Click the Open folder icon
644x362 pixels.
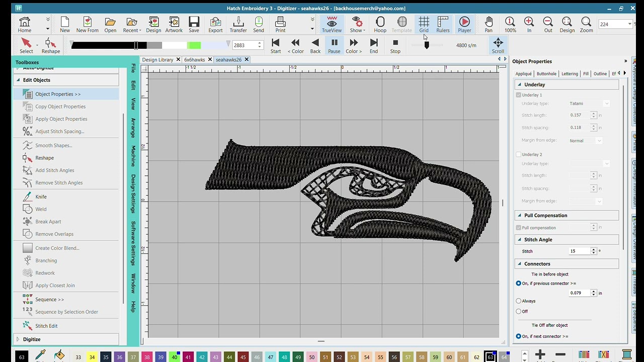[110, 24]
